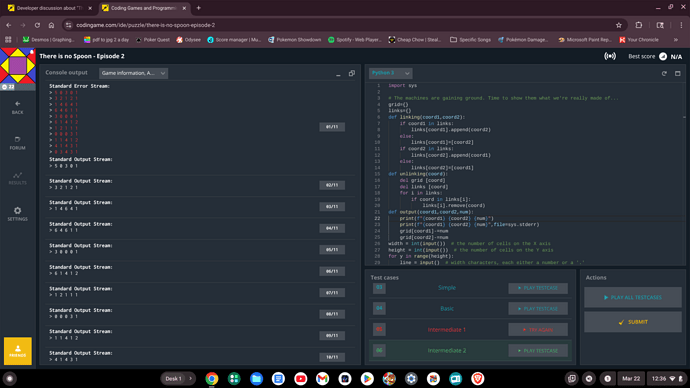Open Files app from the shelf
This screenshot has width=690, height=388.
point(256,378)
